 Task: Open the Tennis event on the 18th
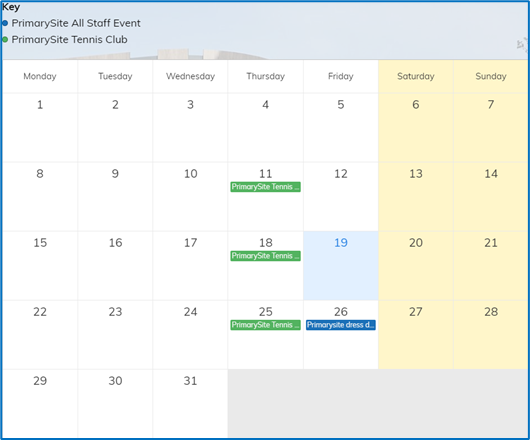point(265,256)
